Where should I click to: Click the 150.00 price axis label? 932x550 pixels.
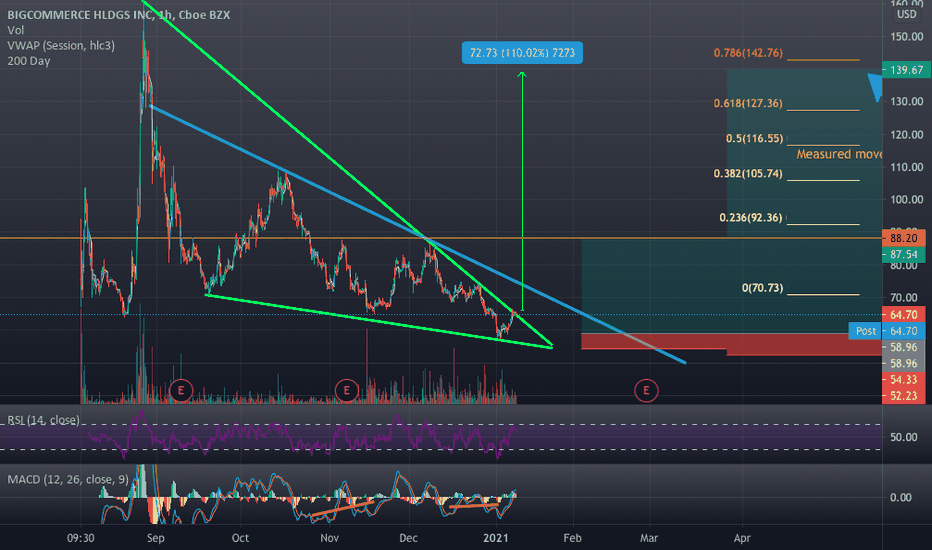(x=906, y=37)
